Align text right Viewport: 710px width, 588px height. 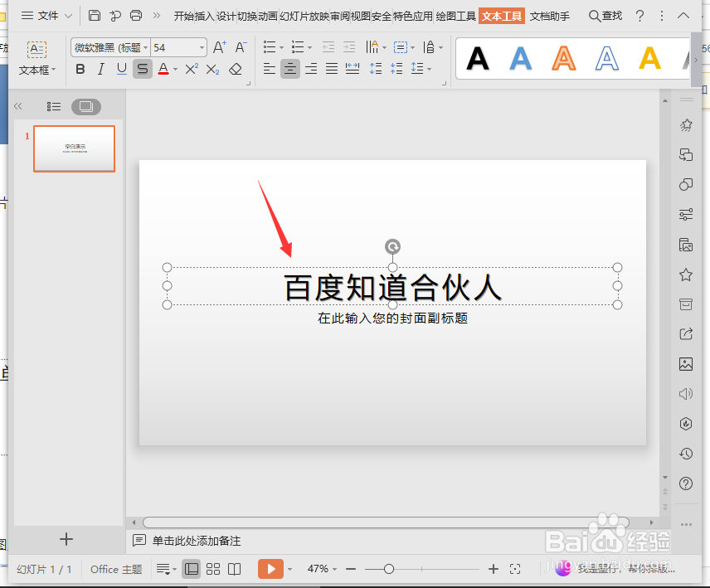click(311, 69)
